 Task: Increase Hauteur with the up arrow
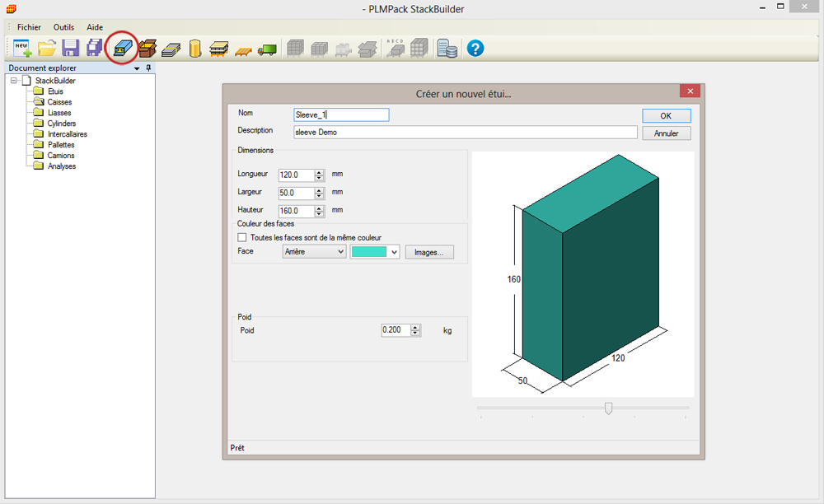[x=319, y=208]
